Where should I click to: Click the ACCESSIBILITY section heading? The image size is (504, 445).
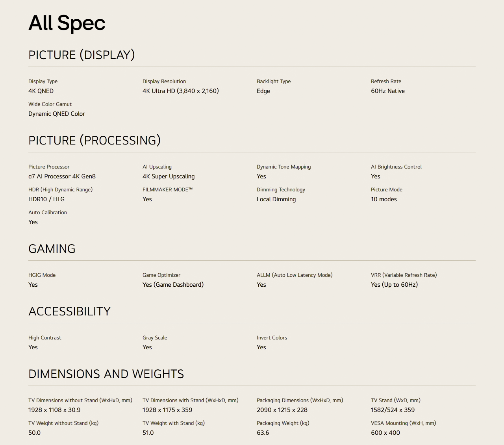coord(69,311)
